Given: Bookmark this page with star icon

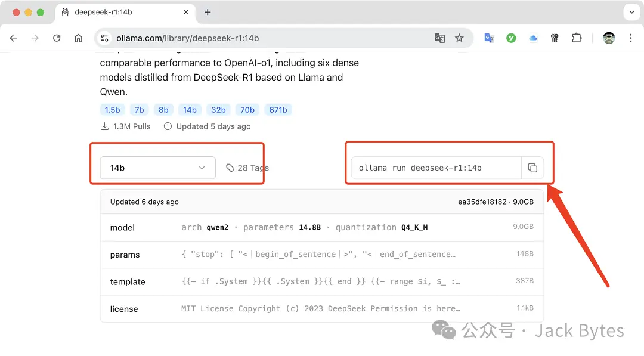Looking at the screenshot, I should 459,38.
